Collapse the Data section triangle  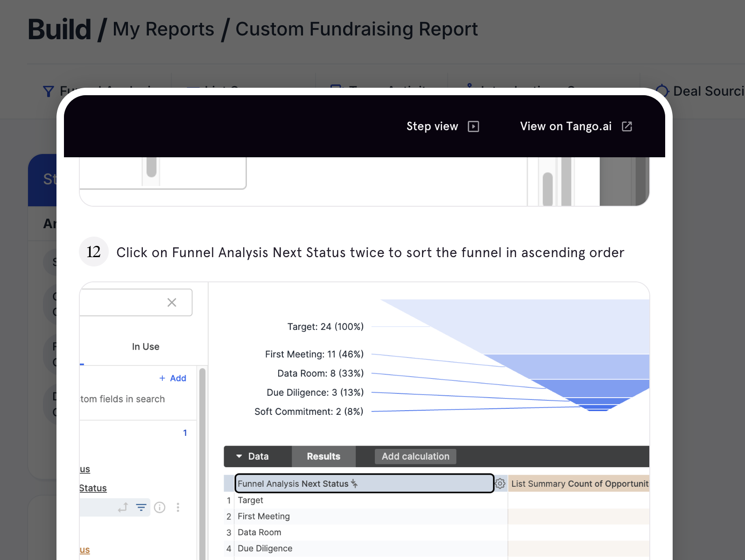coord(239,456)
